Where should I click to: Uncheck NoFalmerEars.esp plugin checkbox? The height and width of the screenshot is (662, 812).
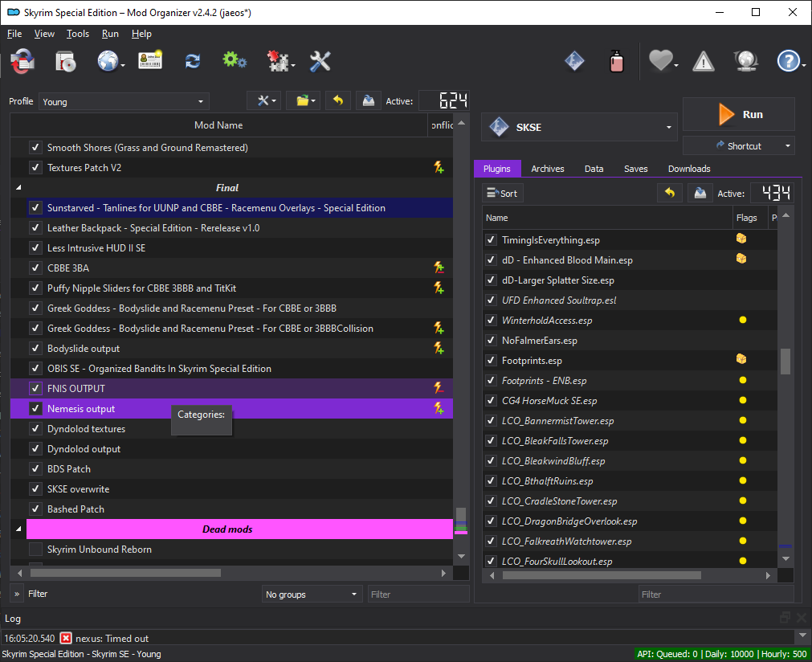point(491,340)
